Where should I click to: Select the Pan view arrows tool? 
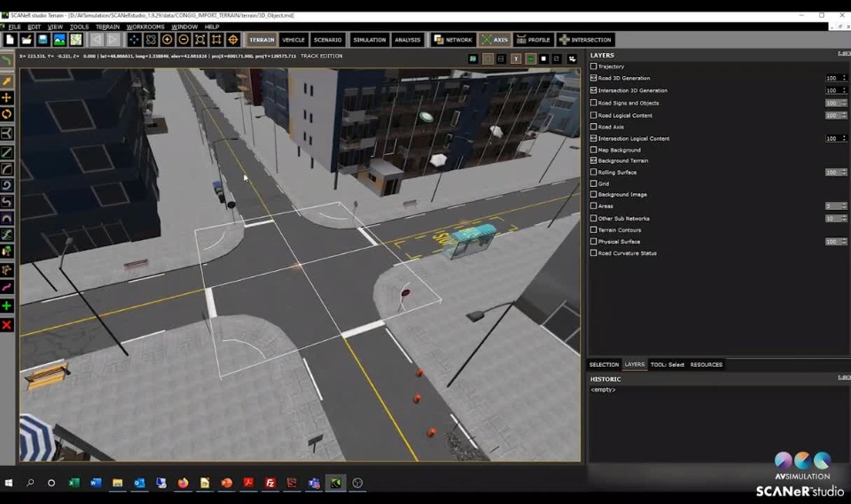(x=134, y=40)
